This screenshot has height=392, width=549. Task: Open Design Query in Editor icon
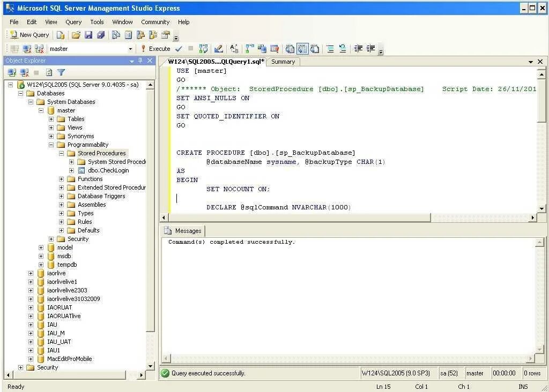pos(219,49)
